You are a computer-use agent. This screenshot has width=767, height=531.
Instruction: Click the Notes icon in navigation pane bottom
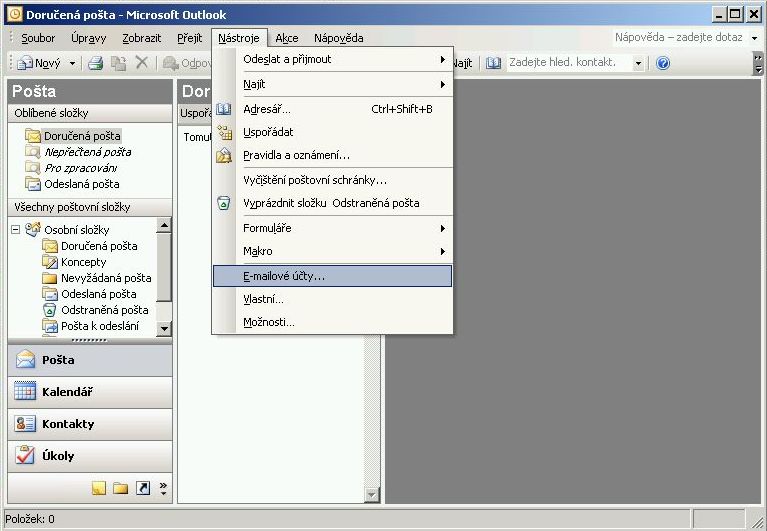pyautogui.click(x=99, y=488)
